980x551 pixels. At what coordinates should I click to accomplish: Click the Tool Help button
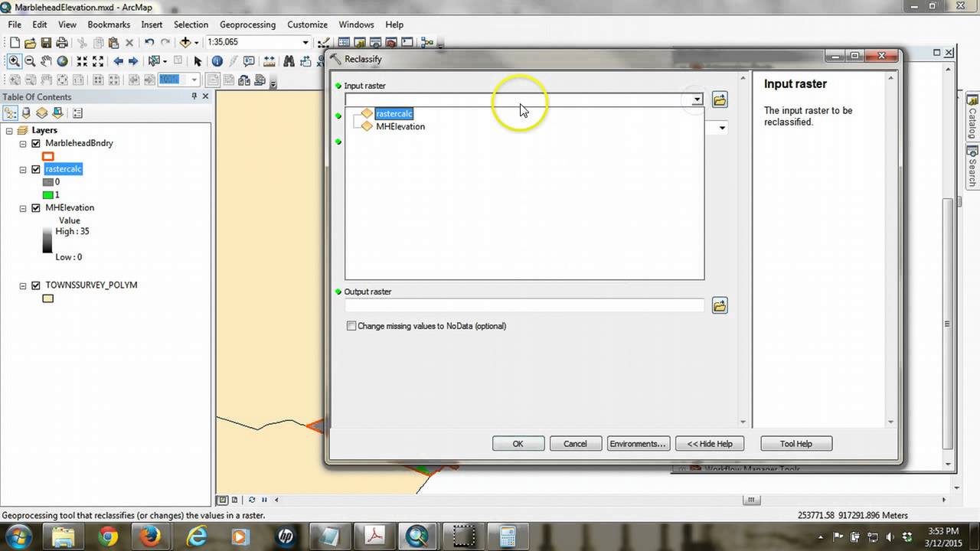[796, 444]
